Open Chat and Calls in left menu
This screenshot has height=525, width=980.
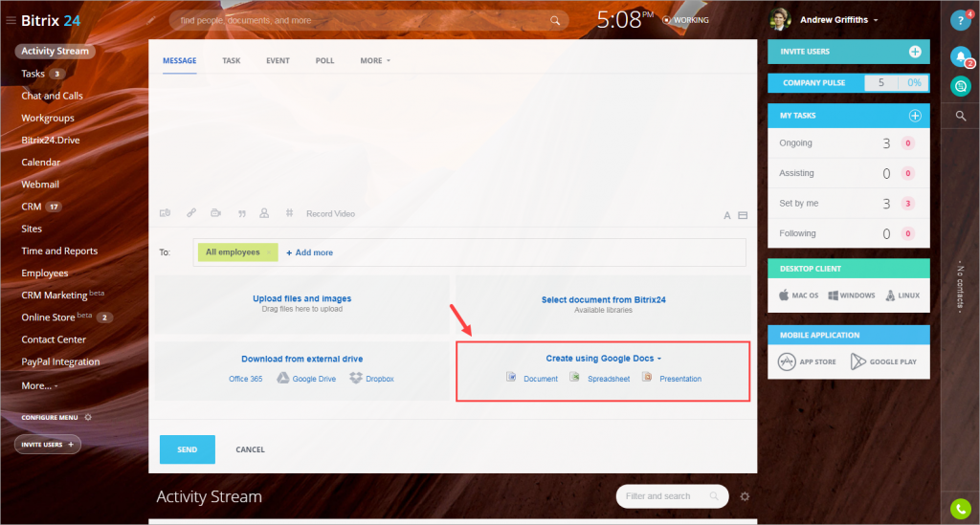(x=52, y=96)
